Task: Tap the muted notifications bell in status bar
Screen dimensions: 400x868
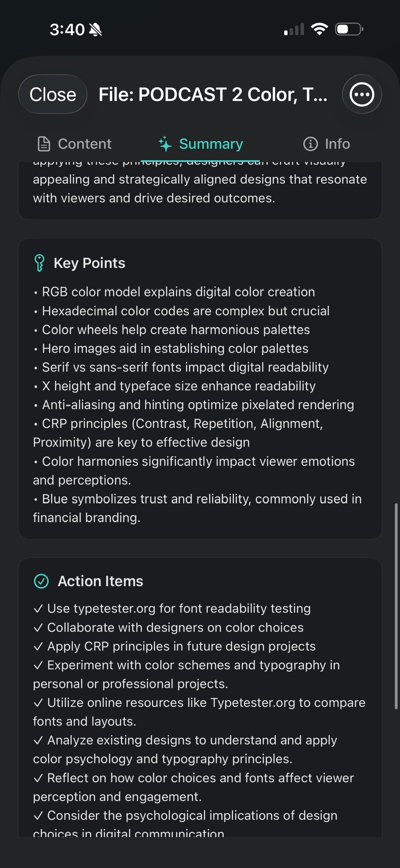Action: pos(95,29)
